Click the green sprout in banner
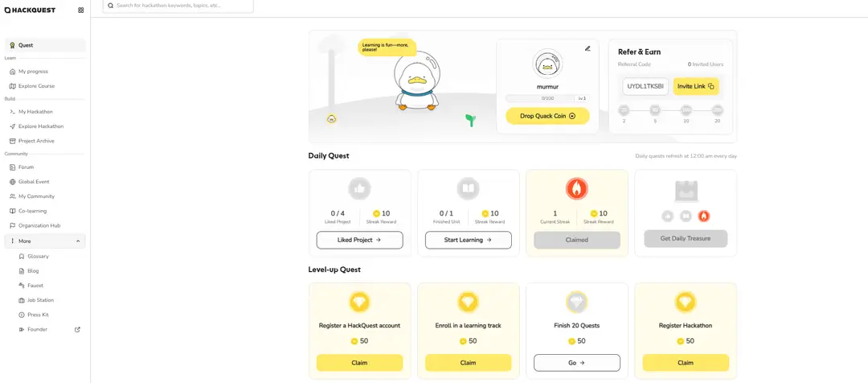 [x=470, y=120]
